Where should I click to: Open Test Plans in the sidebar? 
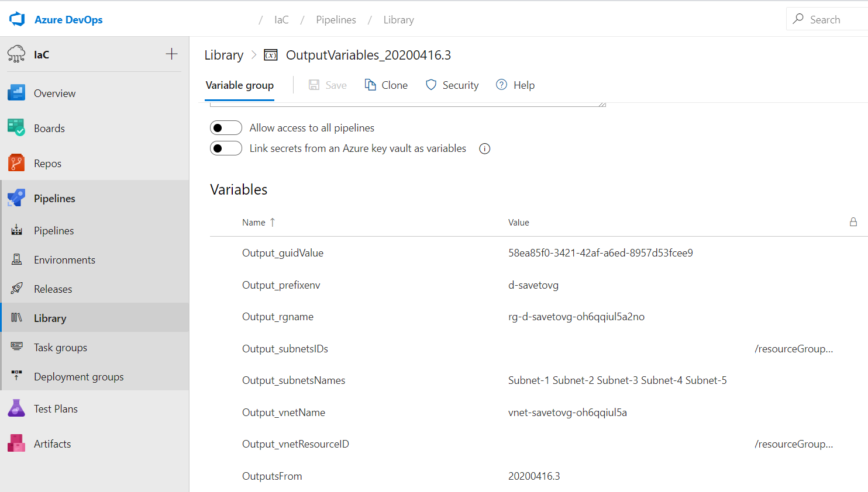click(56, 409)
